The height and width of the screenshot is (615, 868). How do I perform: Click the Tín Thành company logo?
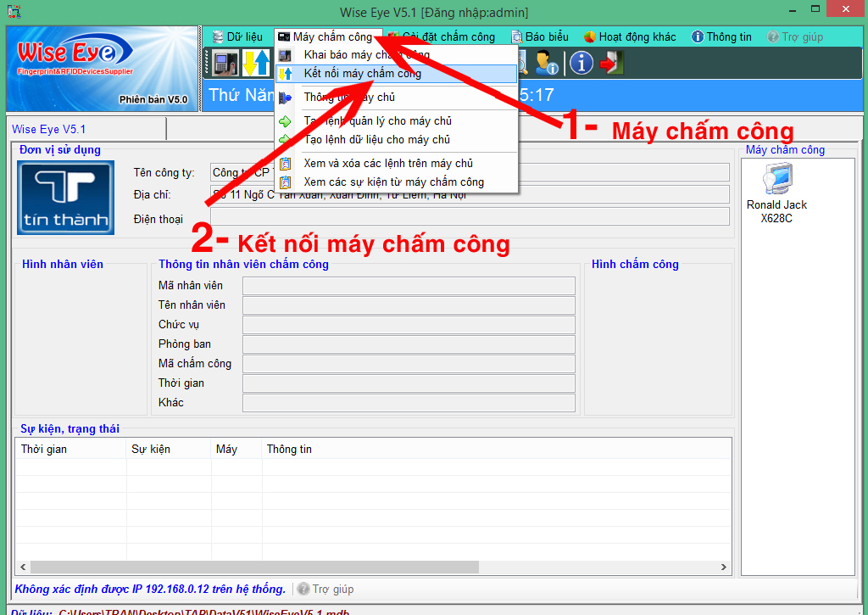pyautogui.click(x=65, y=198)
